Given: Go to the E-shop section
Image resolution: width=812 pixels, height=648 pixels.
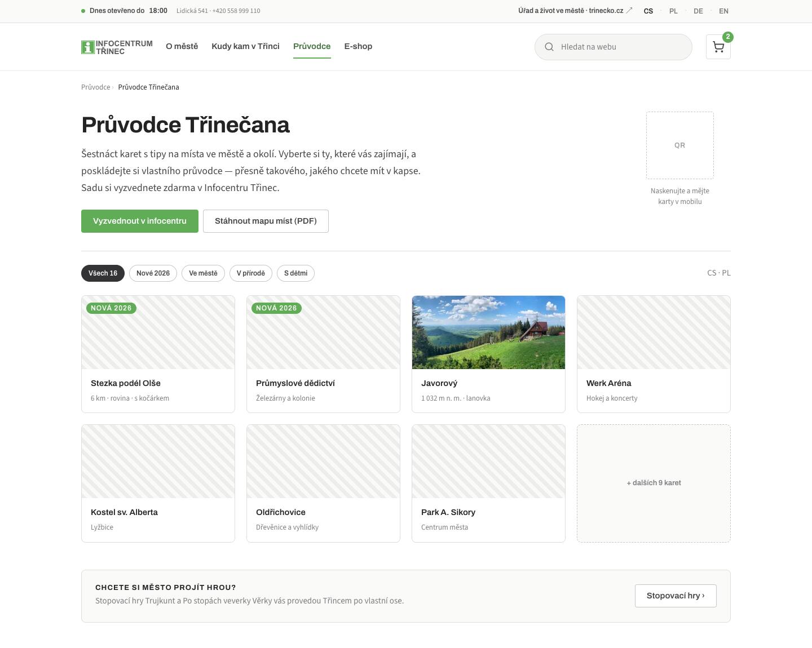Looking at the screenshot, I should click(x=358, y=46).
